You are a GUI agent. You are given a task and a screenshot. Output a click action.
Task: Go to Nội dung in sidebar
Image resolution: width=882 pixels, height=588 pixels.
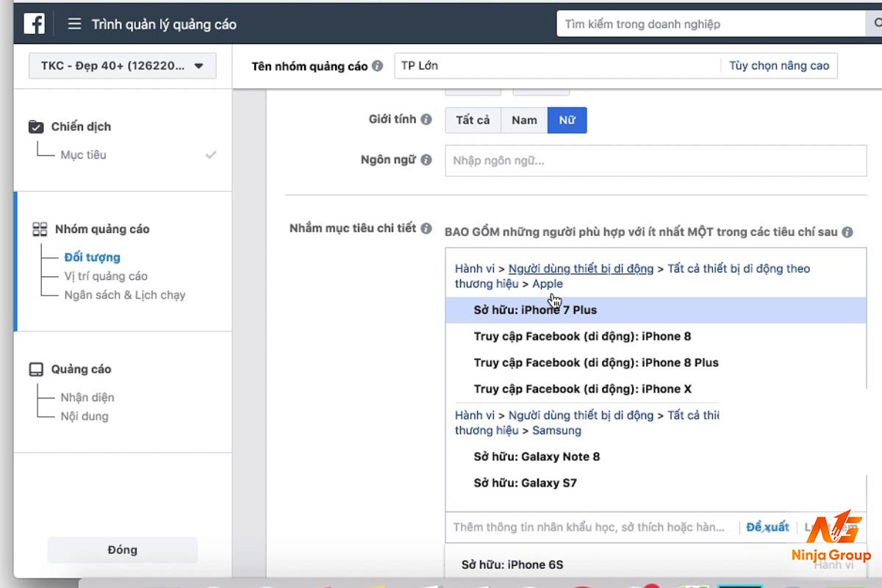point(85,416)
